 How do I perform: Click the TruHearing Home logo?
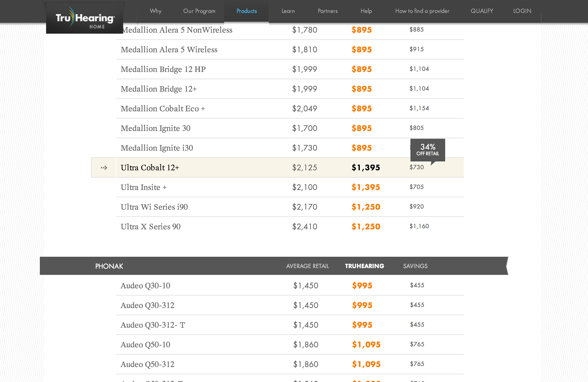pos(85,18)
